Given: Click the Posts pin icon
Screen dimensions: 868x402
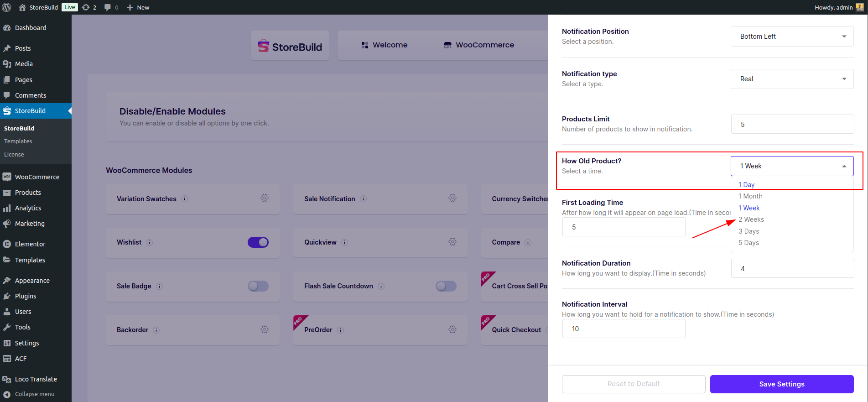Looking at the screenshot, I should 7,48.
